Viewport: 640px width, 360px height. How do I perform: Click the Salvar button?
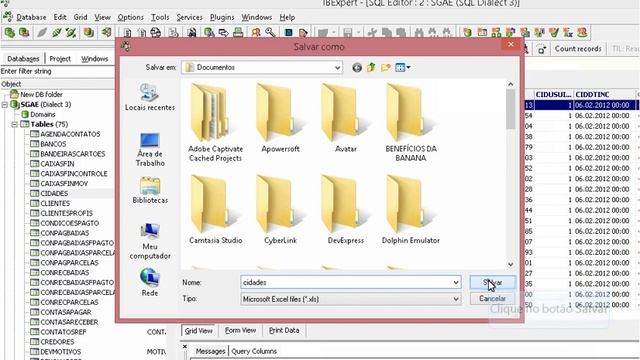tap(492, 282)
